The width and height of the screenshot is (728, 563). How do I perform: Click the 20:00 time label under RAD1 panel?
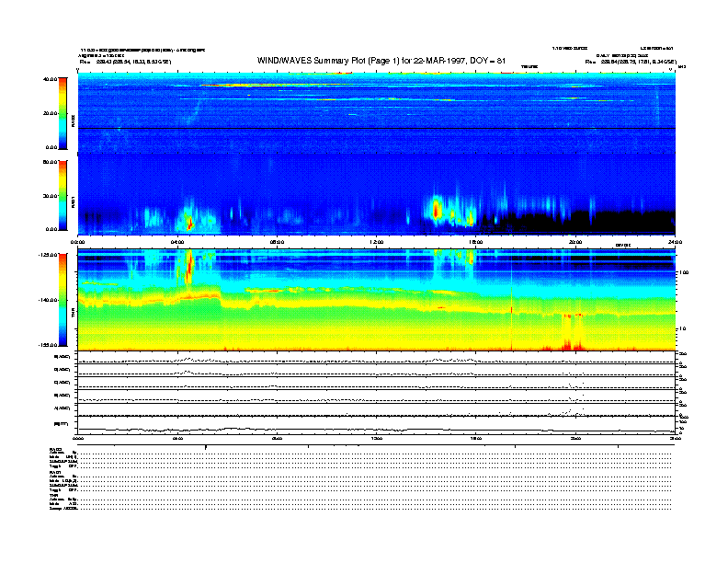[x=575, y=242]
